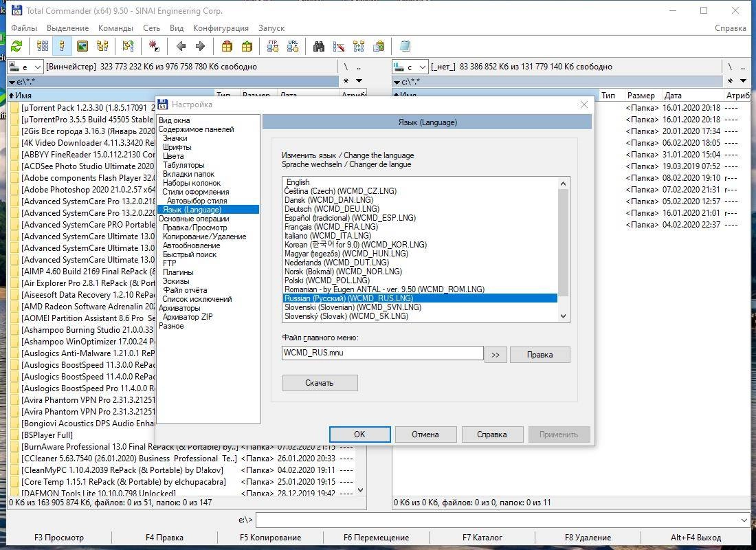Click the Справка button in the dialog

[492, 434]
